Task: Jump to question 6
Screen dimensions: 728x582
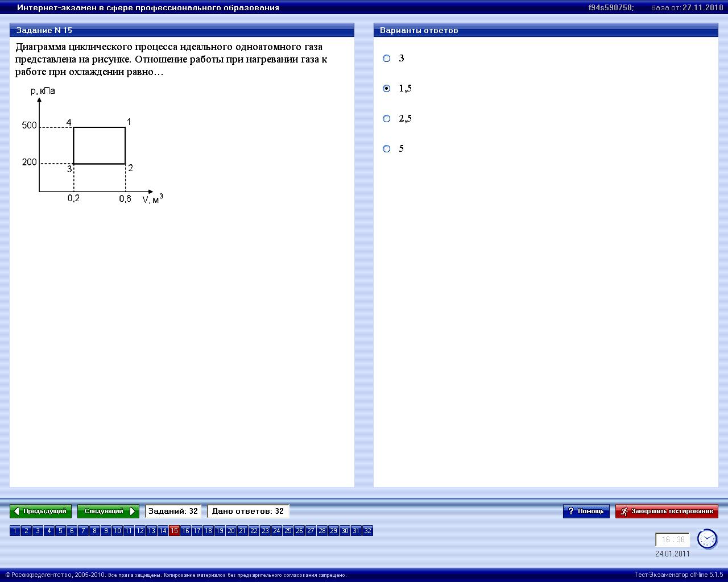Action: pyautogui.click(x=72, y=531)
